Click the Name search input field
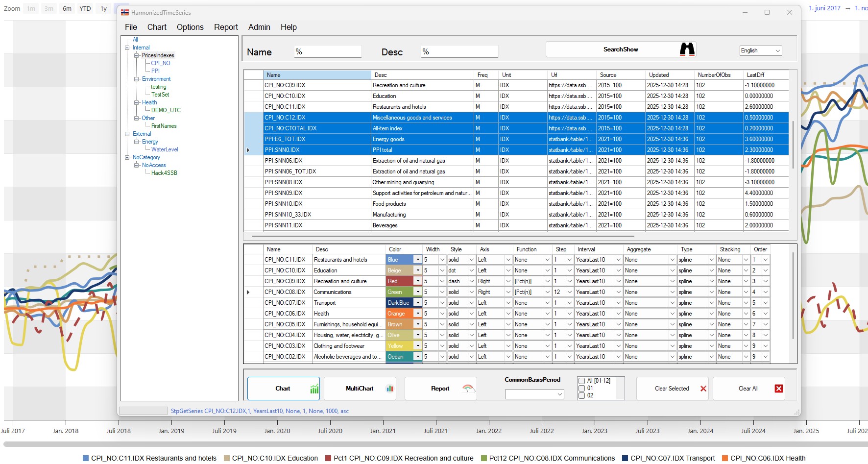 point(327,51)
